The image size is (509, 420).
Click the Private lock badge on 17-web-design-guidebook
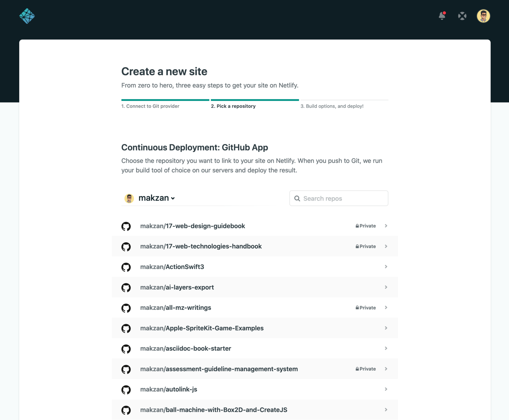[x=366, y=226]
